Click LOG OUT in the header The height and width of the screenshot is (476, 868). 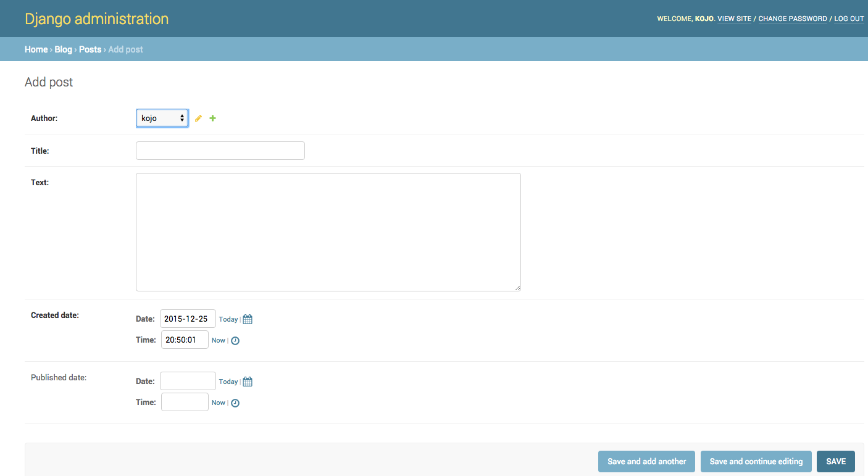tap(848, 19)
